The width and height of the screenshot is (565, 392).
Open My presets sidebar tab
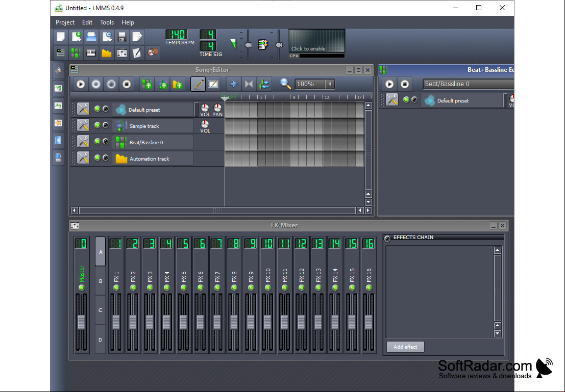point(58,123)
